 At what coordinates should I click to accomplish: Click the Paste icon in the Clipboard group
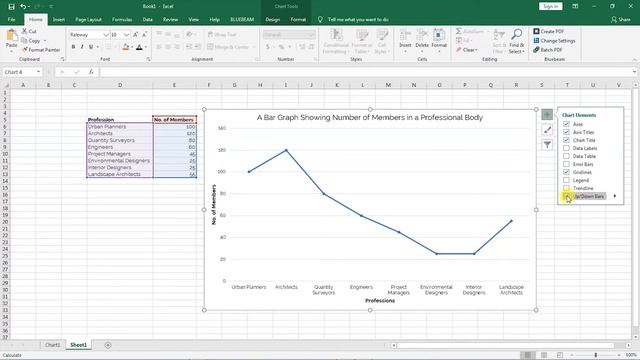tap(11, 36)
